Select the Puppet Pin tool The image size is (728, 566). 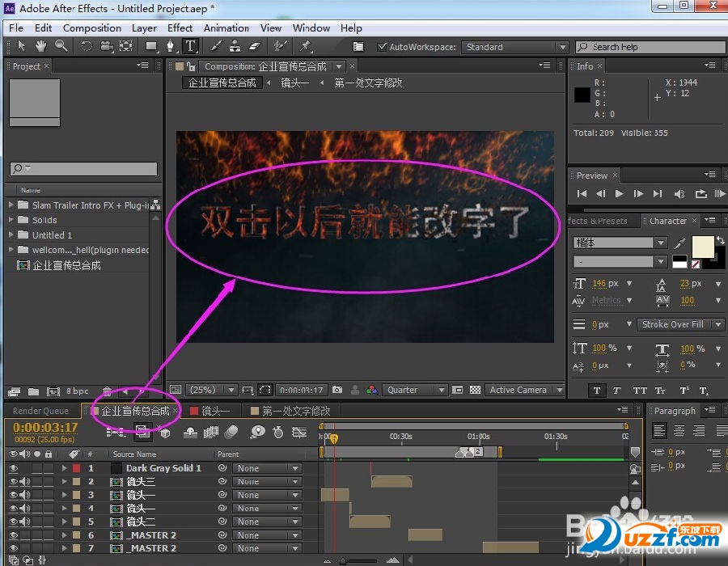(x=306, y=46)
